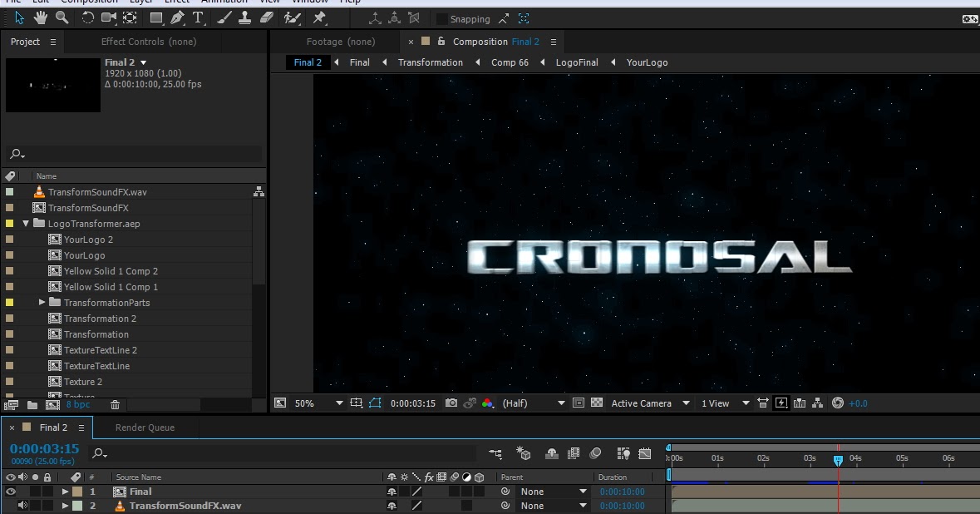980x514 pixels.
Task: Collapse the LogoTransformer.aep folder
Action: click(26, 223)
